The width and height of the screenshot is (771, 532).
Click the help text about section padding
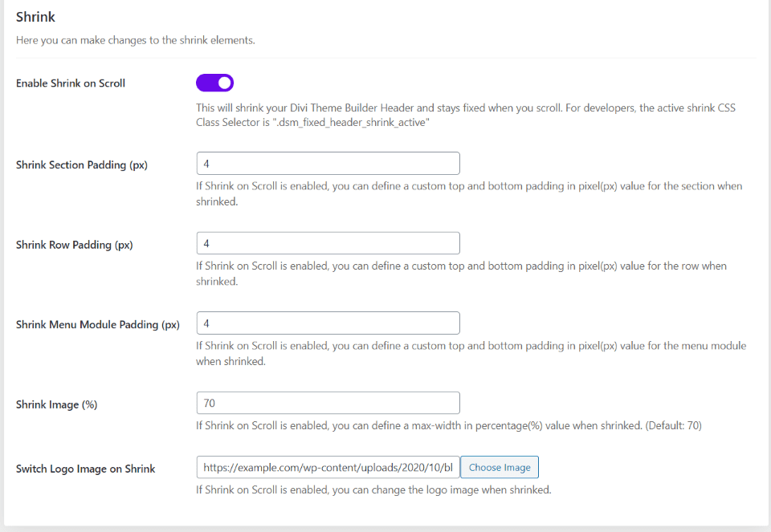click(x=469, y=193)
